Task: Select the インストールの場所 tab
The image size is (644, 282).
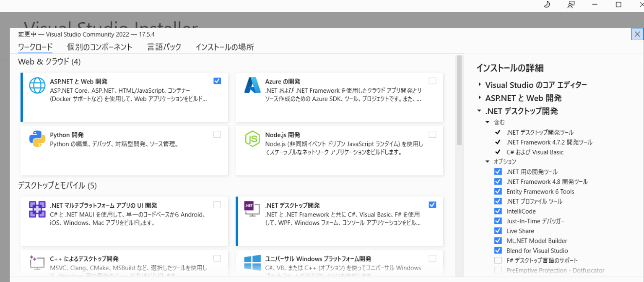Action: point(225,47)
